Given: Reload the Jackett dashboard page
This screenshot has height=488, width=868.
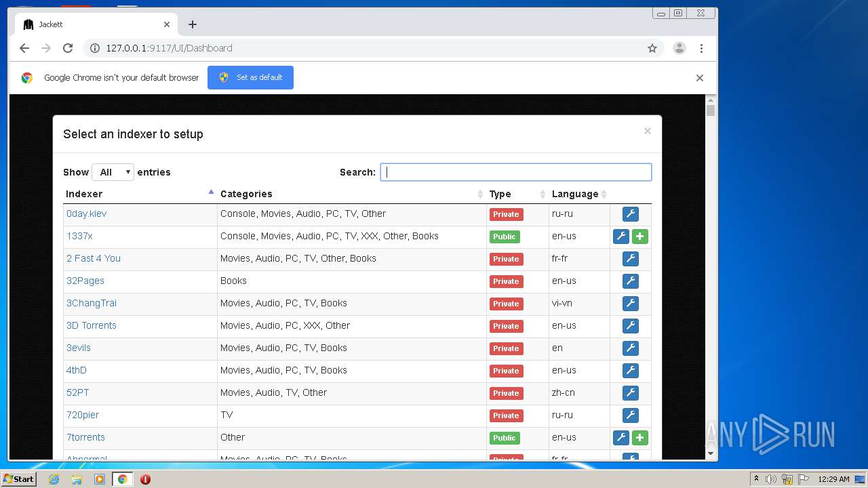Looking at the screenshot, I should [x=68, y=48].
